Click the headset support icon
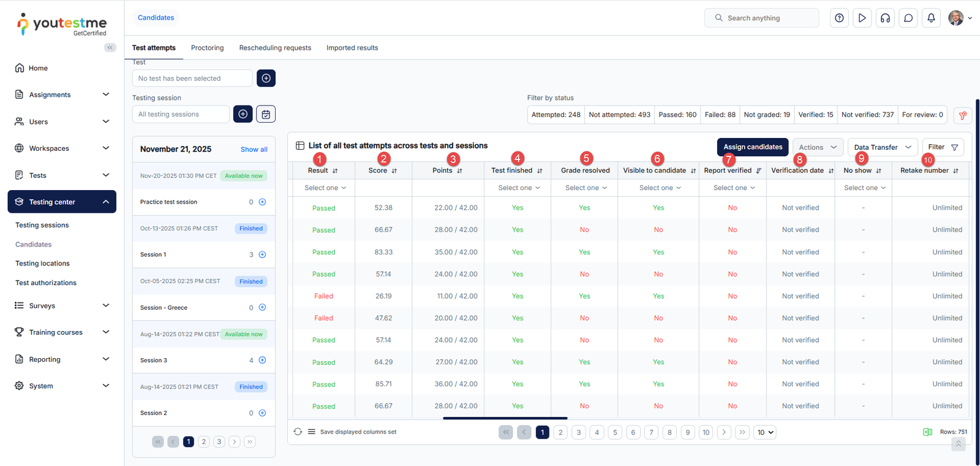The height and width of the screenshot is (466, 980). (885, 18)
